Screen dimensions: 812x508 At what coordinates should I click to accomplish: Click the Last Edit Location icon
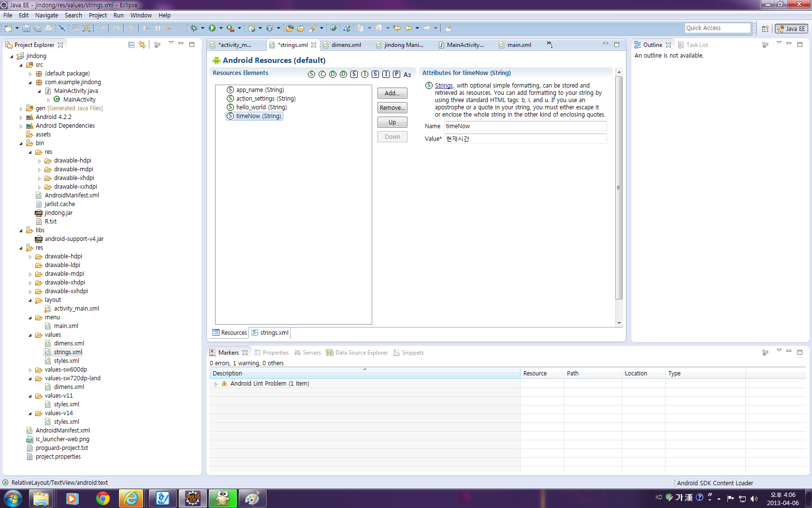[x=397, y=28]
